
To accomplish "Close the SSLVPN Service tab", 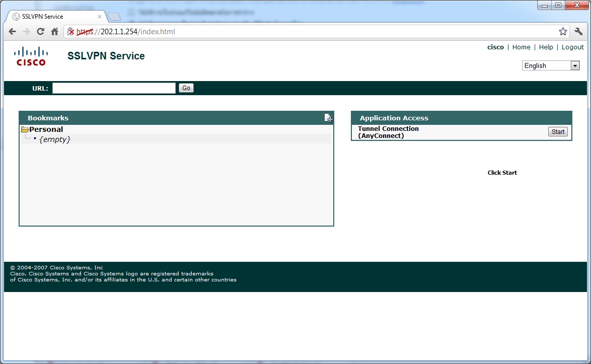I will 100,17.
